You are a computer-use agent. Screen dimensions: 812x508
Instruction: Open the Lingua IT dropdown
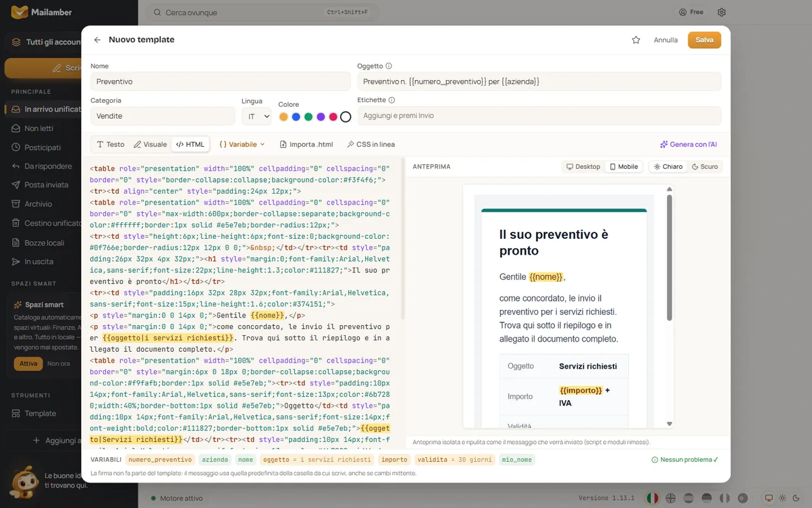click(257, 116)
